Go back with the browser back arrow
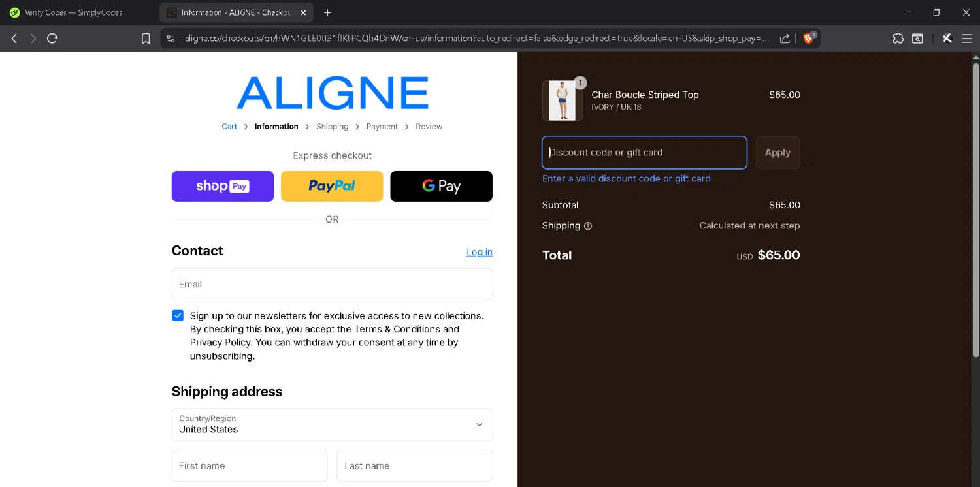Image resolution: width=980 pixels, height=487 pixels. tap(14, 39)
